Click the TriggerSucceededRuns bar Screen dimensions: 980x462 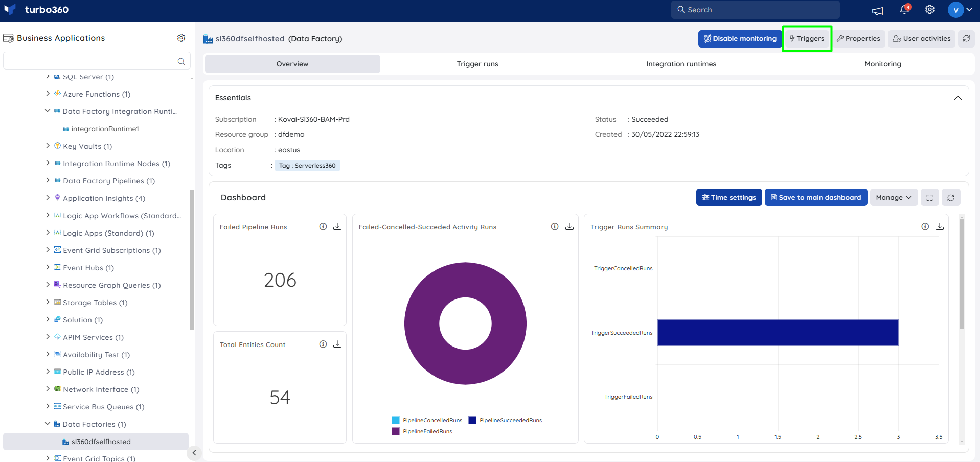click(x=778, y=333)
